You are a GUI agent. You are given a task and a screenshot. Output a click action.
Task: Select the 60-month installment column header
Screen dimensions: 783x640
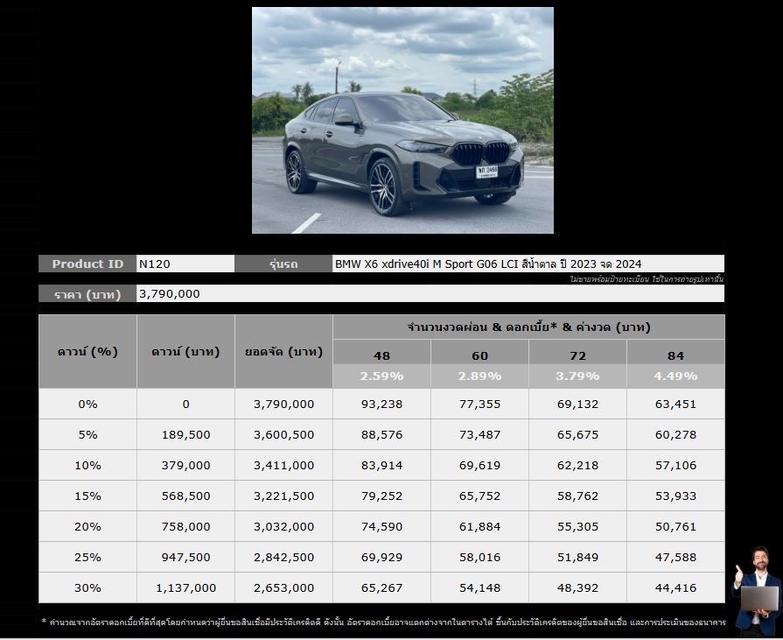(x=480, y=355)
